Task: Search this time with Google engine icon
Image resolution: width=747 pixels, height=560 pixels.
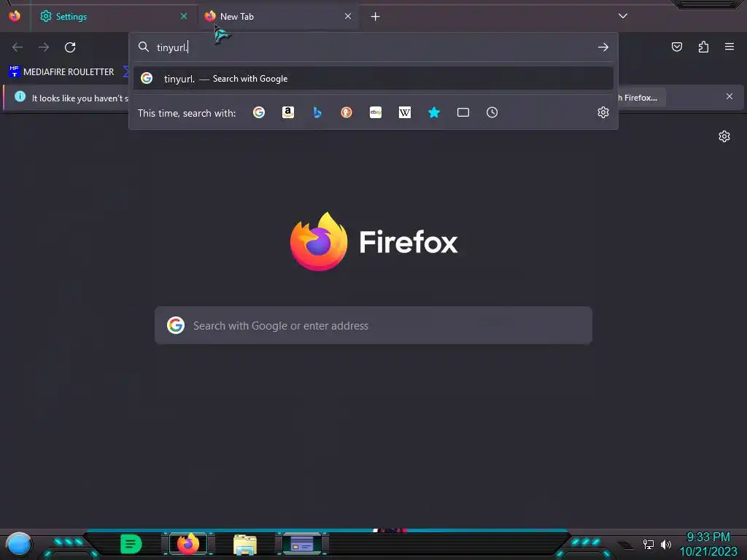Action: [x=259, y=112]
